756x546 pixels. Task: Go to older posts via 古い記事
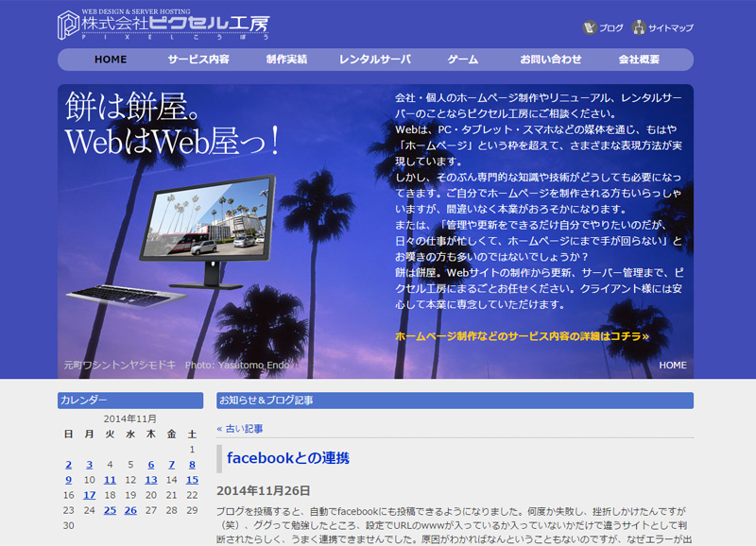click(x=240, y=428)
